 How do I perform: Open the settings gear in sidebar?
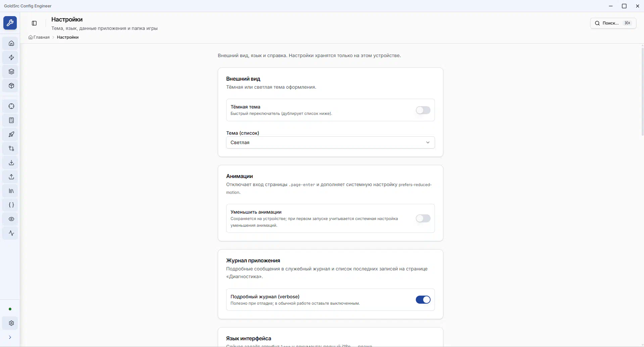(11, 323)
